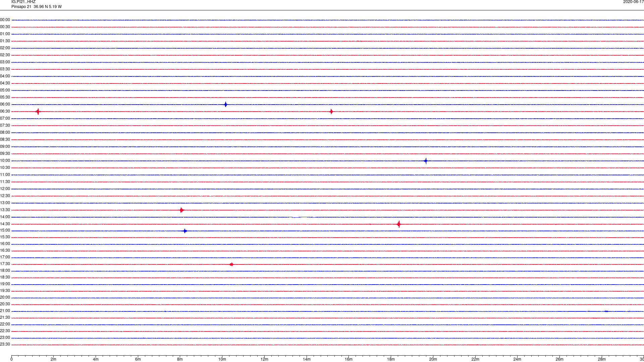Click the 10:00 time label
Viewport: 644px width, 362px height.
[5, 161]
